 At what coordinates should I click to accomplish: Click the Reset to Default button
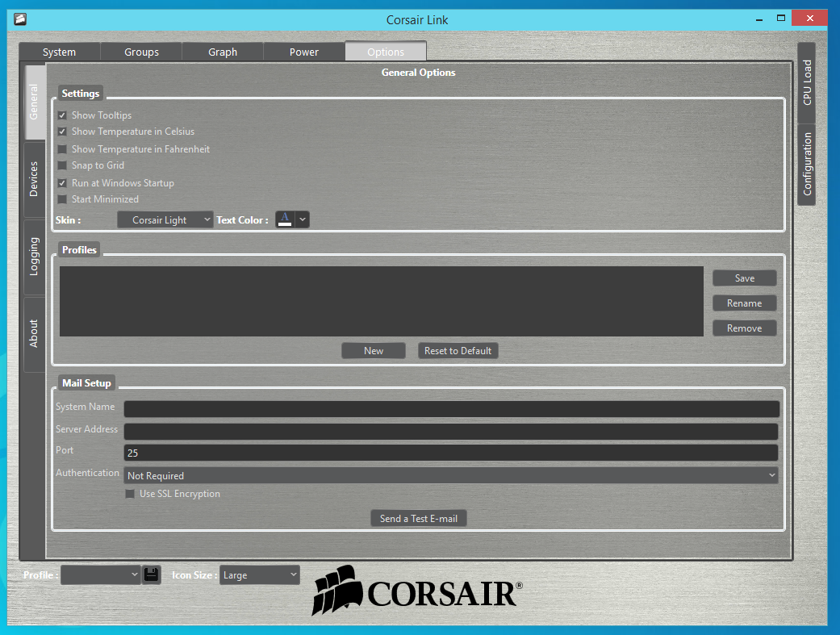(458, 350)
